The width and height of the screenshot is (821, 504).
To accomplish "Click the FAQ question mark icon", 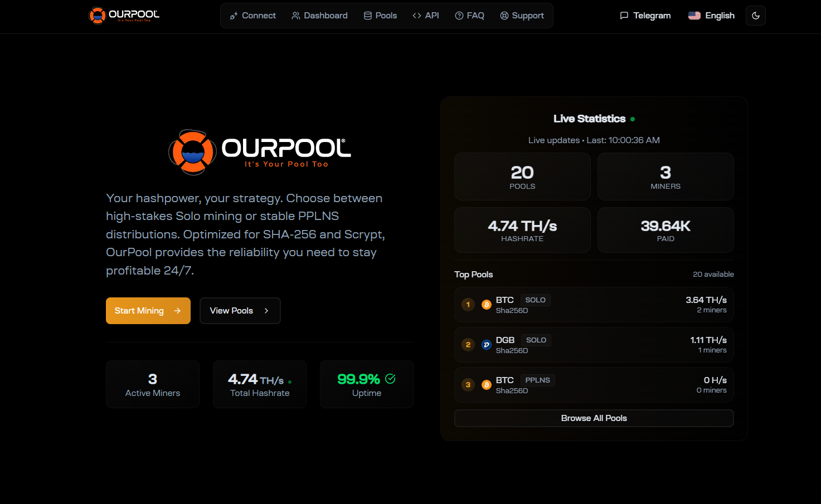I will point(459,16).
